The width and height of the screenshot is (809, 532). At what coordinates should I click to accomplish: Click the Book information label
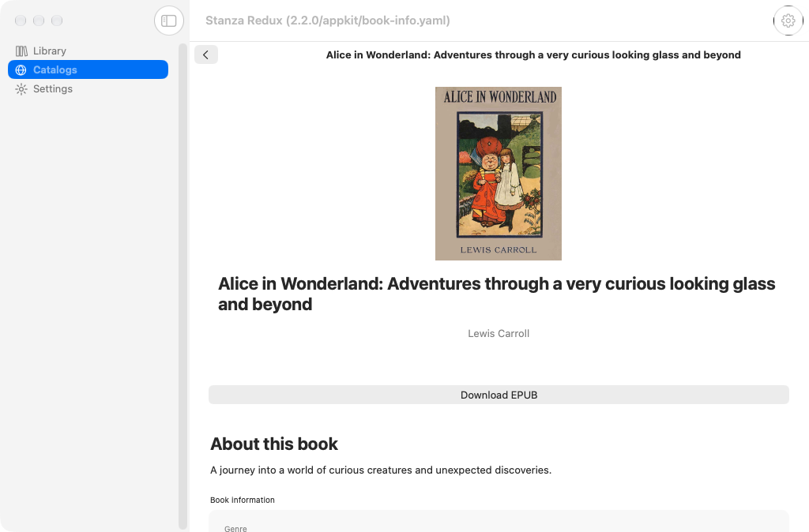click(243, 500)
